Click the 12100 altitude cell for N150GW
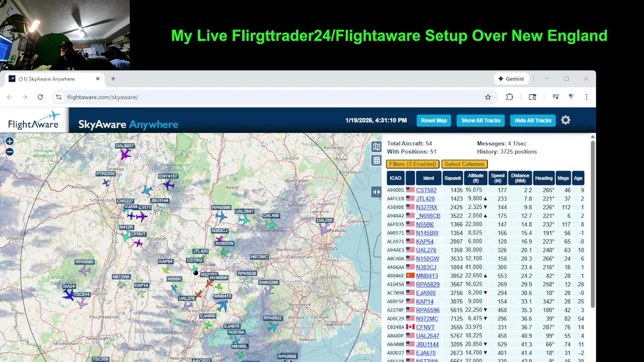Screen dimensions: 644x362 point(475,258)
